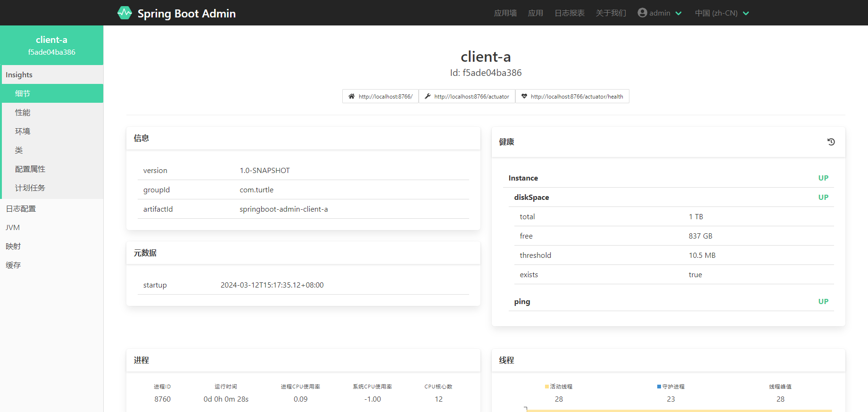Open 应用墙 in the top navigation

tap(505, 13)
